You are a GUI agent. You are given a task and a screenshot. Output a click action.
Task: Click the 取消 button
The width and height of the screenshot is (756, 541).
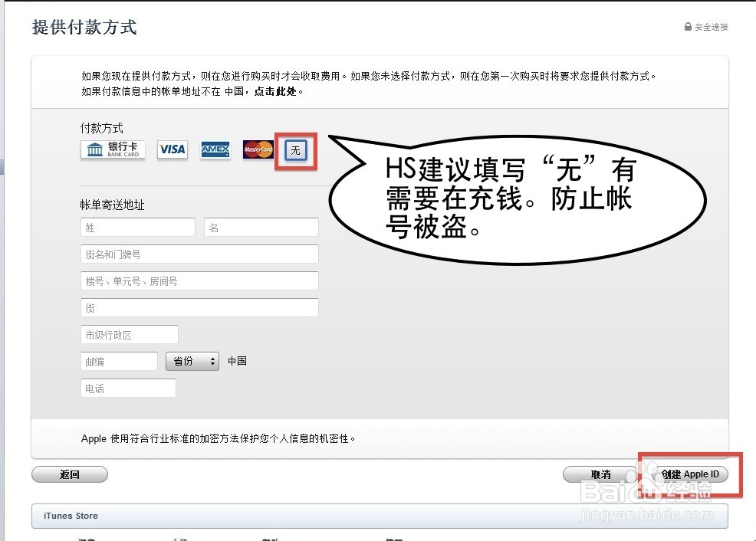[600, 474]
